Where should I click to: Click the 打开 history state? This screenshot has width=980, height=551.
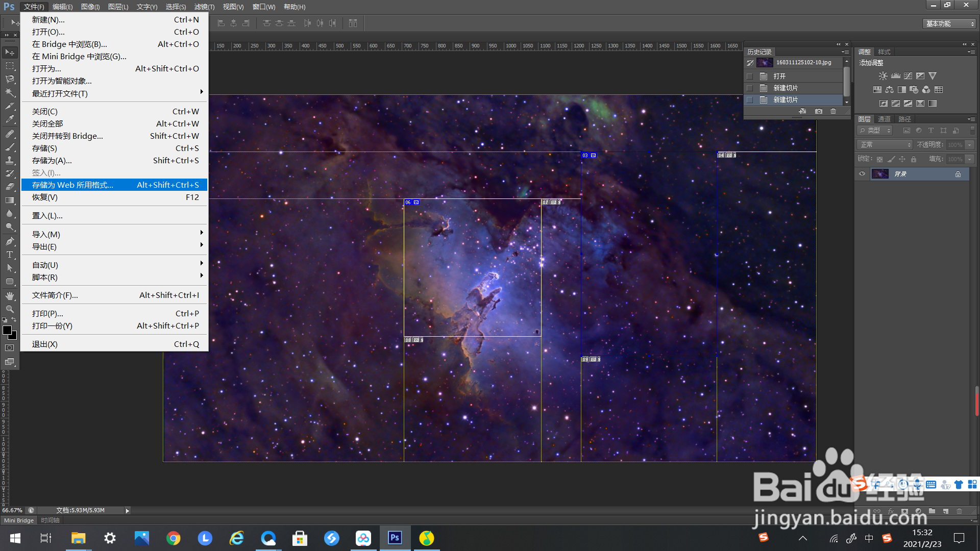point(779,77)
